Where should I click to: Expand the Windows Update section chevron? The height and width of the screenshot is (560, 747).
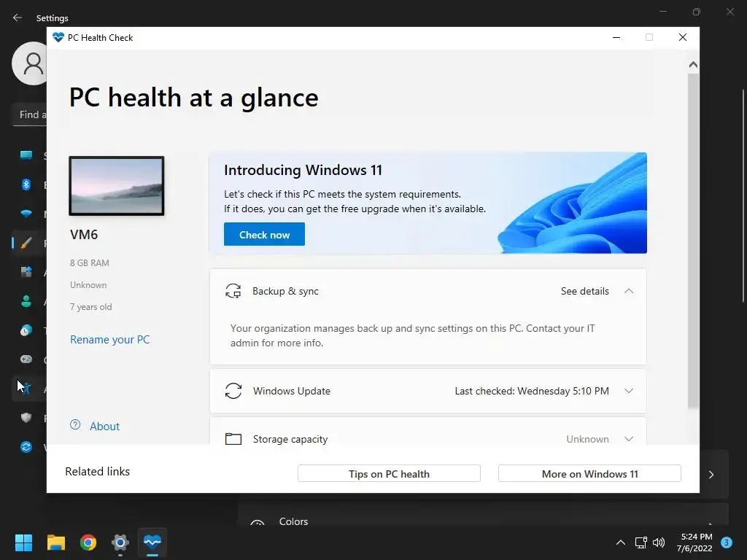629,391
